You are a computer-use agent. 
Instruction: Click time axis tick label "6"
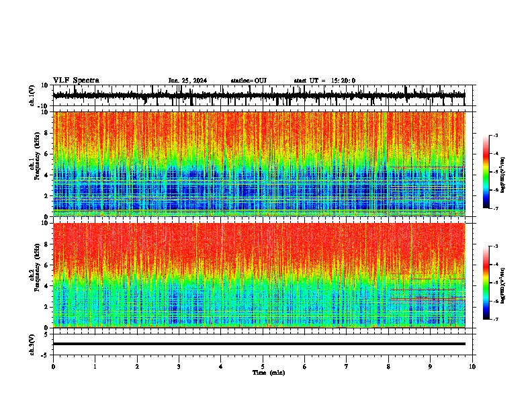pos(305,367)
